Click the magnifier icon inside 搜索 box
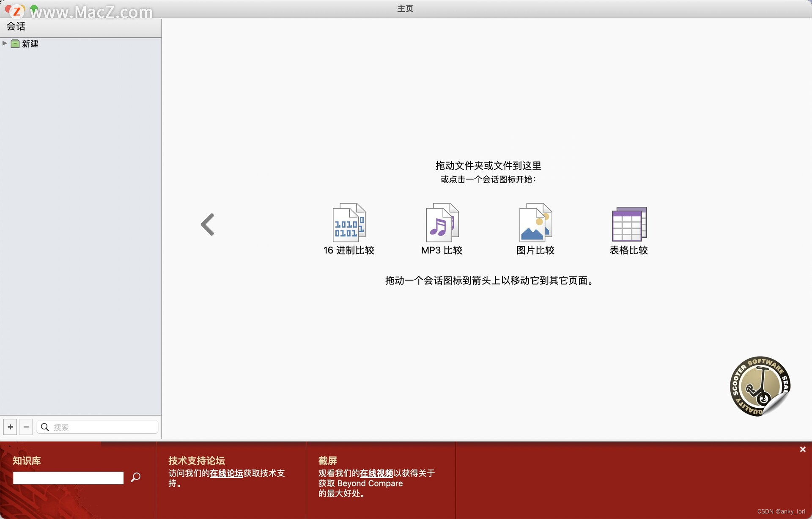 (x=45, y=427)
